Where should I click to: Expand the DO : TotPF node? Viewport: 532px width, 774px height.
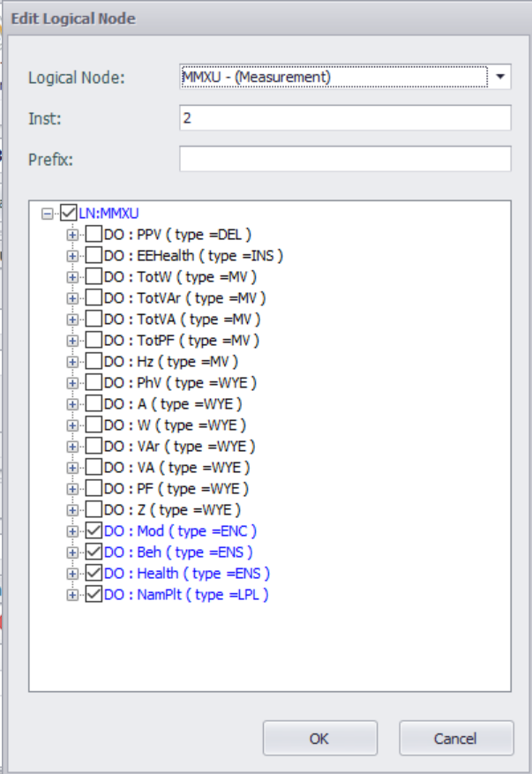[72, 340]
